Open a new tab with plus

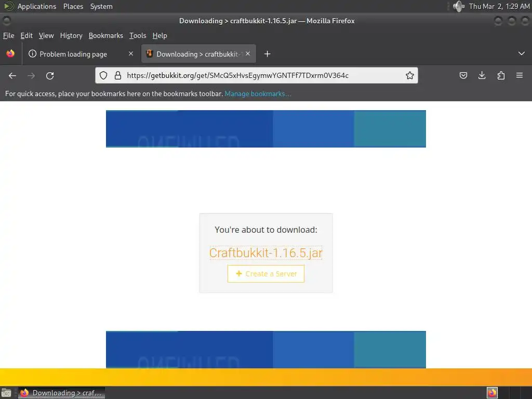268,54
